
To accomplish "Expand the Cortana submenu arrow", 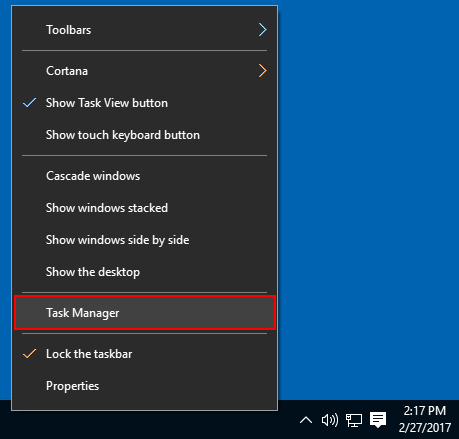I will pyautogui.click(x=263, y=71).
